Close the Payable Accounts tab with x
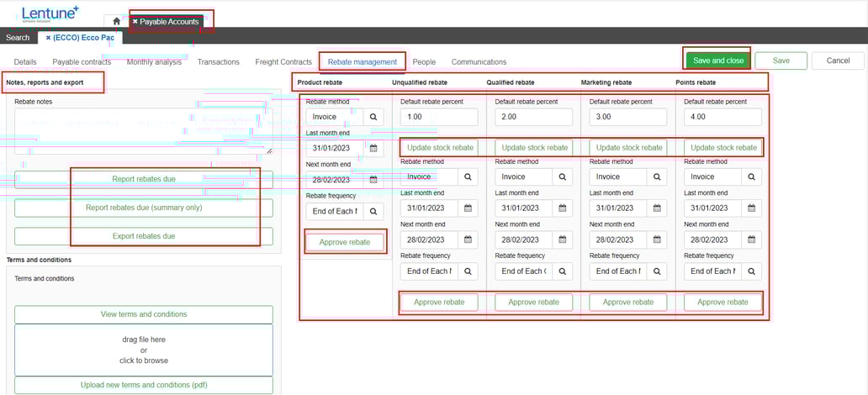The width and height of the screenshot is (868, 395). [135, 22]
